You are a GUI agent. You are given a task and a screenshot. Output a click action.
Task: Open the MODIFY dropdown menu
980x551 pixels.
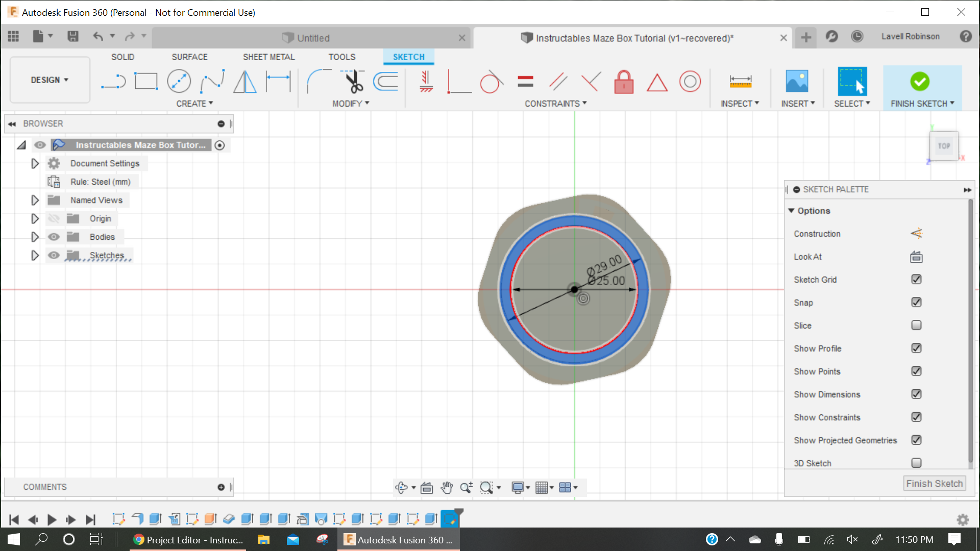pyautogui.click(x=351, y=104)
